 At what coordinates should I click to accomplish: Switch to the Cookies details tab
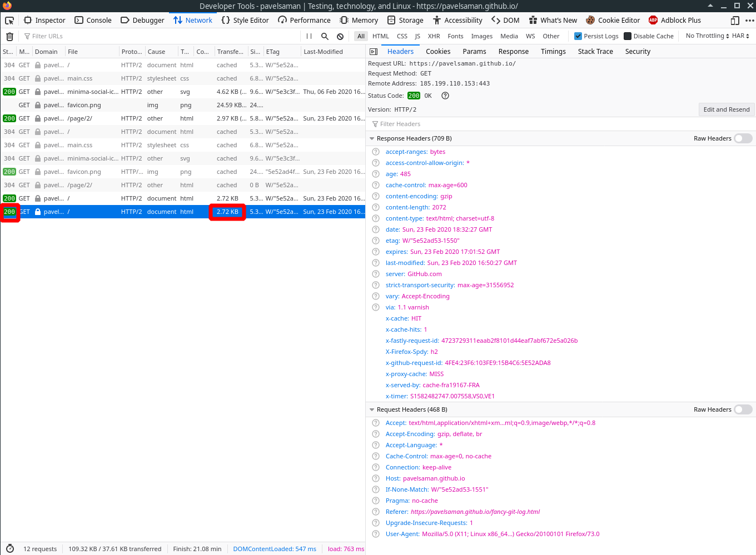(x=438, y=52)
